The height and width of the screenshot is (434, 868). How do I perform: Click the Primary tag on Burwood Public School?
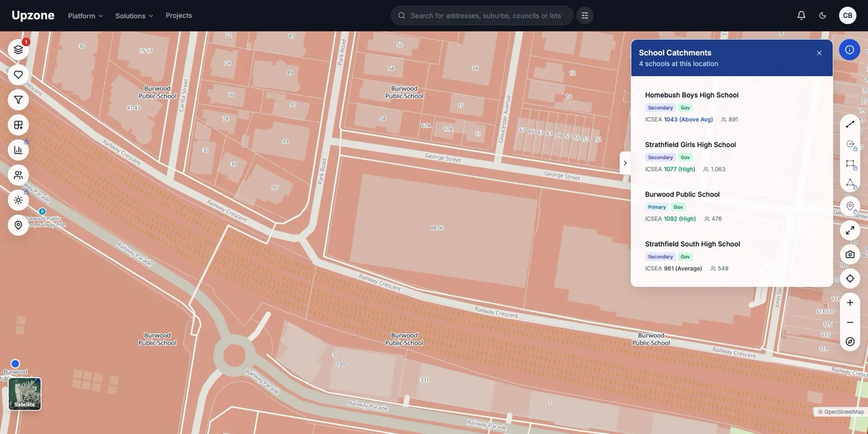656,207
